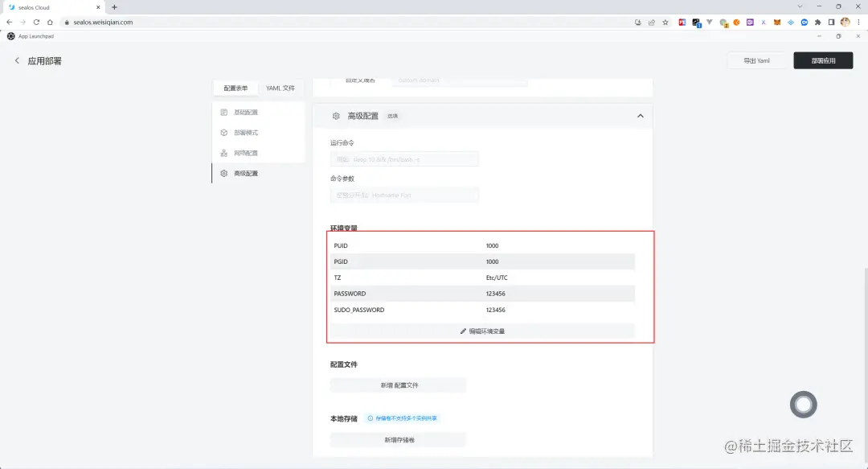Click the share page icon
Viewport: 868px width, 469px height.
652,23
